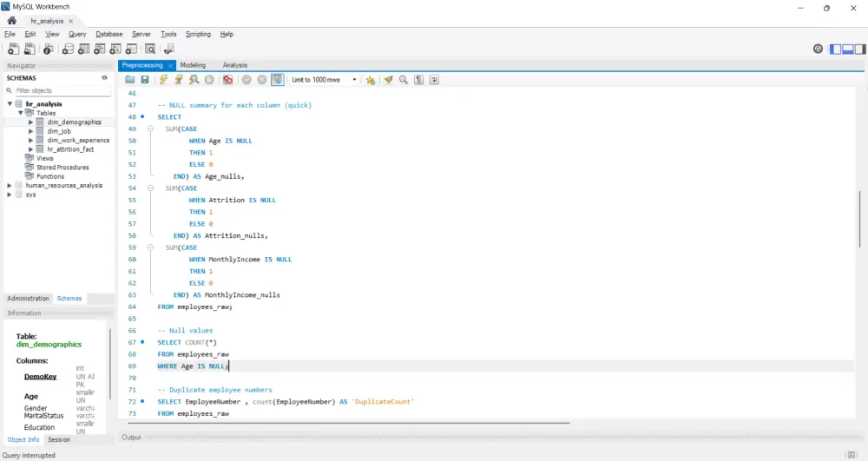
Task: Expand the hr_attrition_fact table
Action: (x=31, y=148)
